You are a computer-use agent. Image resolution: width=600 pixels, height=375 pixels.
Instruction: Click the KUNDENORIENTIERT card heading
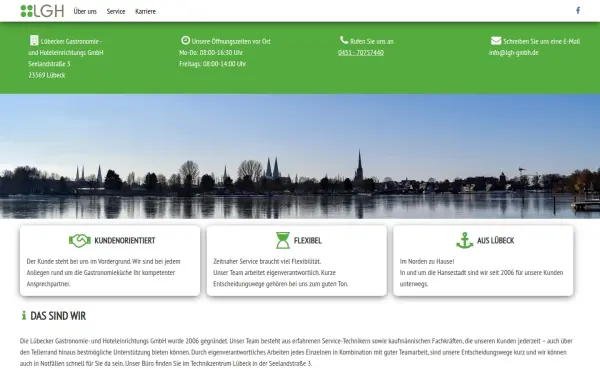coord(125,240)
